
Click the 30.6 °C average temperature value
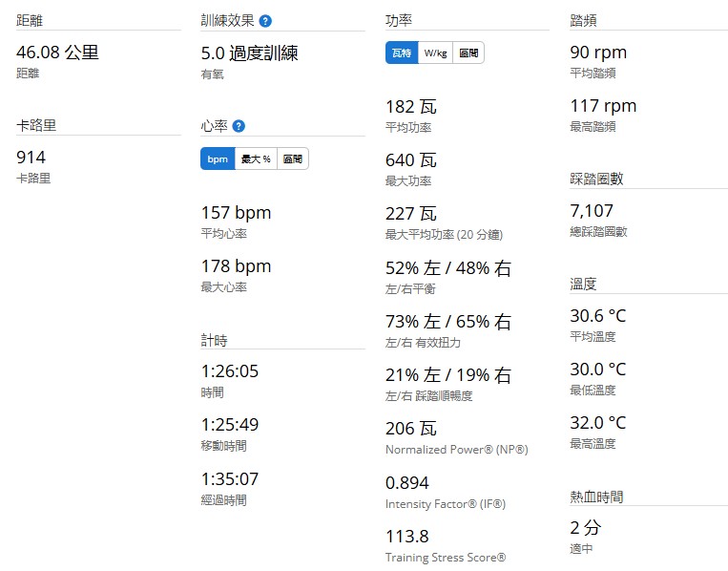597,316
